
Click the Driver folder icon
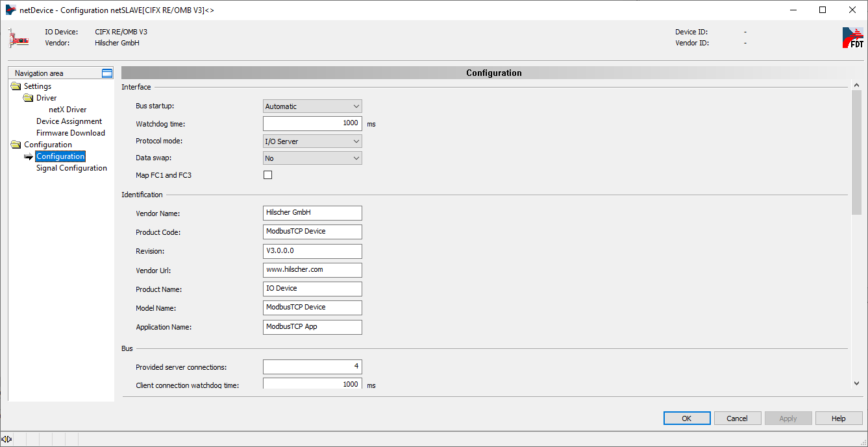click(28, 98)
